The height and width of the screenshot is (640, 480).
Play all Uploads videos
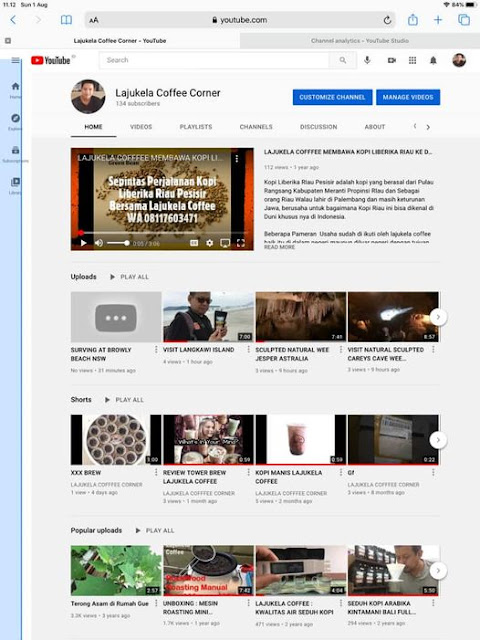coord(129,277)
